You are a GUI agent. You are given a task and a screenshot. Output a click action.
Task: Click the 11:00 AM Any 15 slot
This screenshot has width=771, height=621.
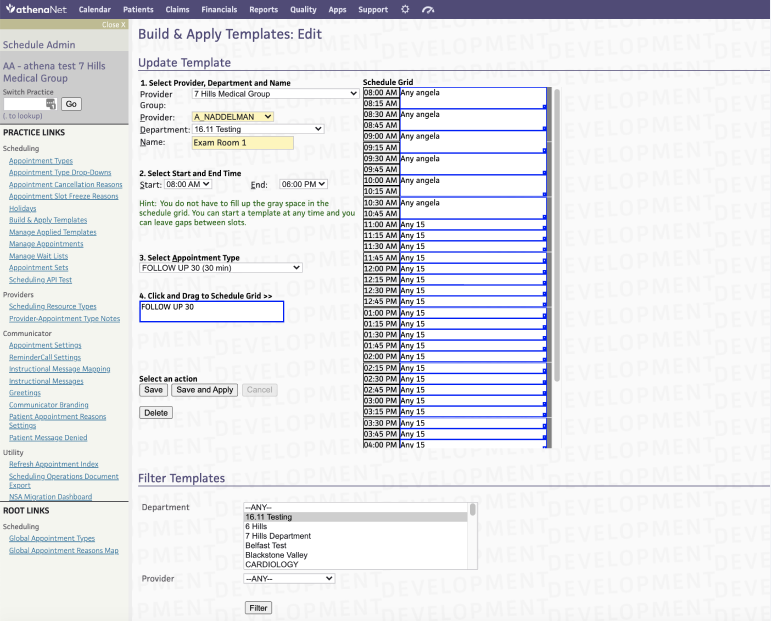pos(473,224)
